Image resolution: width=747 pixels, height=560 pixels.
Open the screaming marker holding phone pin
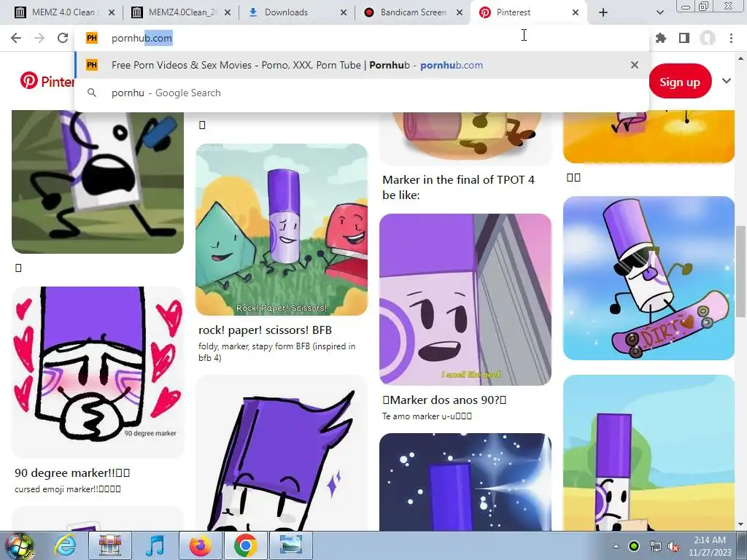click(98, 182)
